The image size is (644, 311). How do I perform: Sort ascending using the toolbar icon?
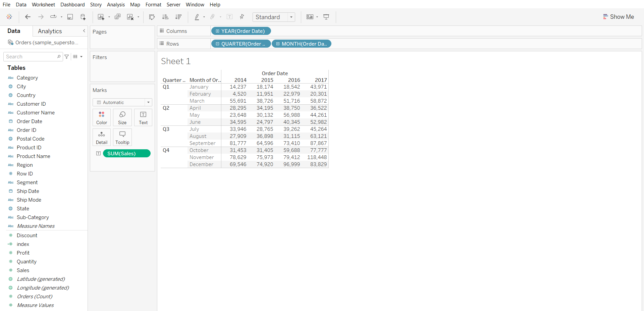[x=165, y=17]
